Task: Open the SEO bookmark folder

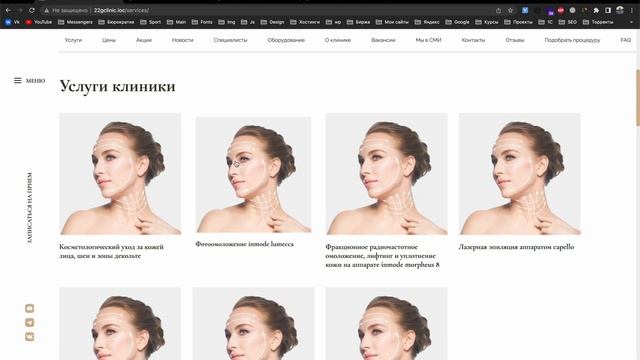Action: pos(568,22)
